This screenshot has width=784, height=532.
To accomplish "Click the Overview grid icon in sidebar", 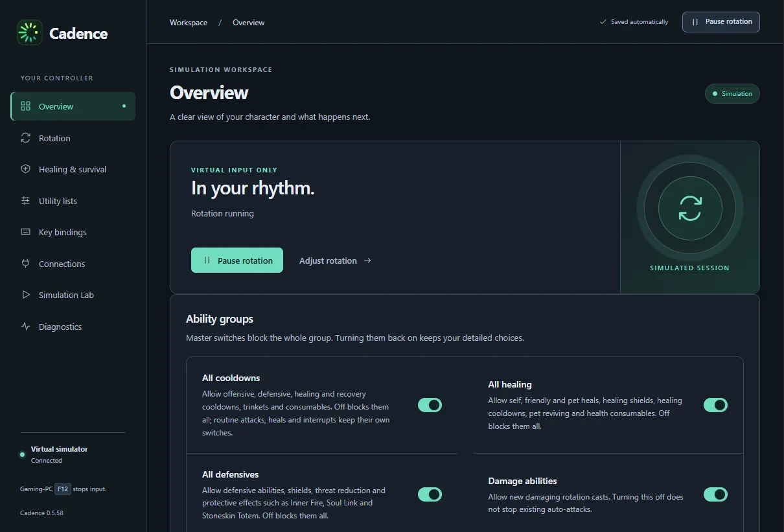I will pyautogui.click(x=26, y=106).
